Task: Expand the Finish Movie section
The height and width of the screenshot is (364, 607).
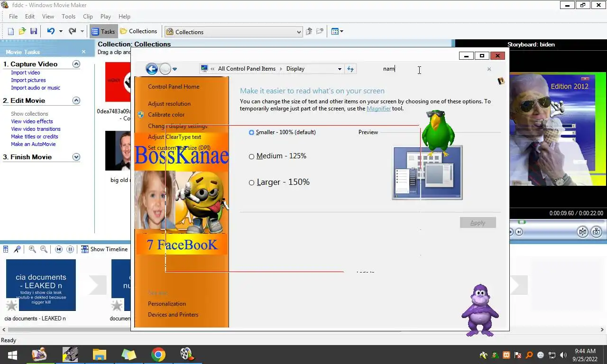Action: (x=76, y=157)
